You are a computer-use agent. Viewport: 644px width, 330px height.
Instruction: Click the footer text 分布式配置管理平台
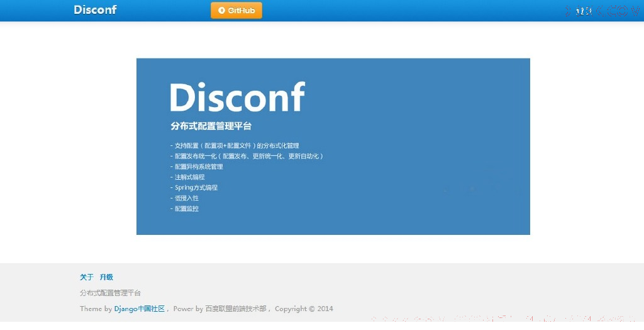[x=110, y=293]
